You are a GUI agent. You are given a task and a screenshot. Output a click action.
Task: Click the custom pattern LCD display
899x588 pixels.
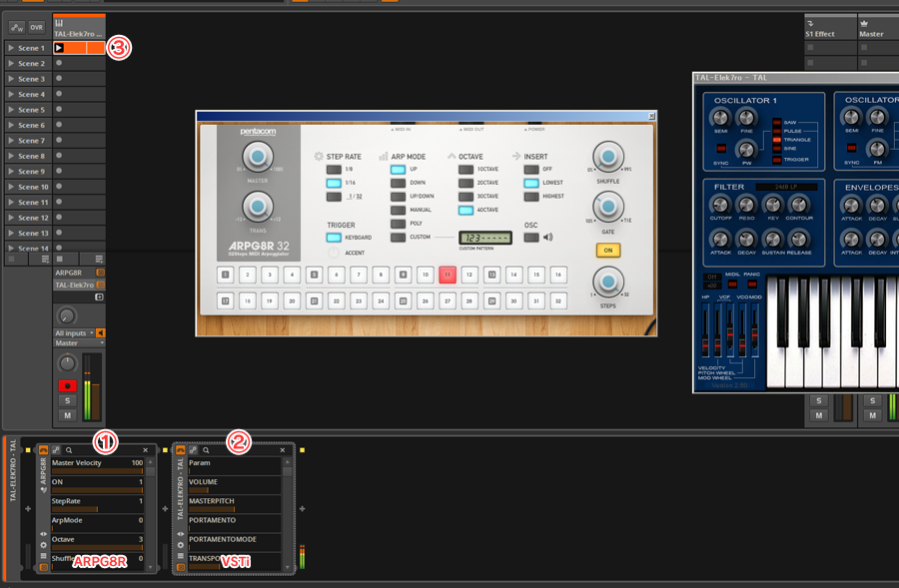click(x=485, y=238)
